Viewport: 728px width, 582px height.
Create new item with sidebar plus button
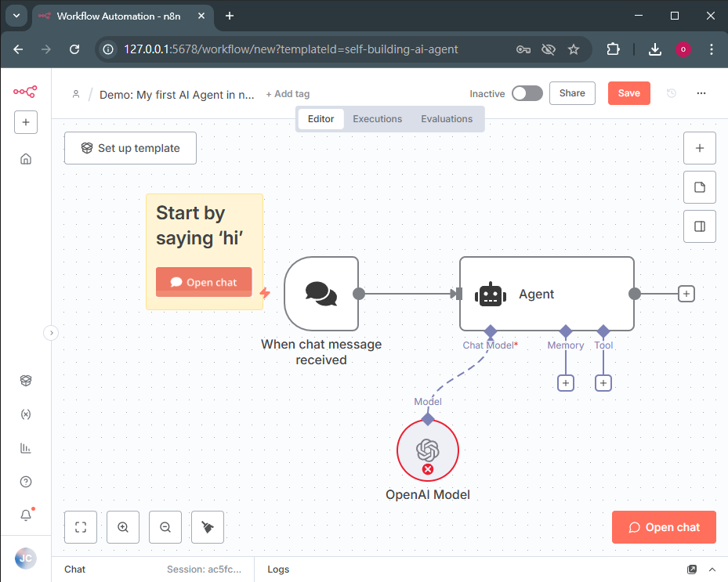point(26,122)
